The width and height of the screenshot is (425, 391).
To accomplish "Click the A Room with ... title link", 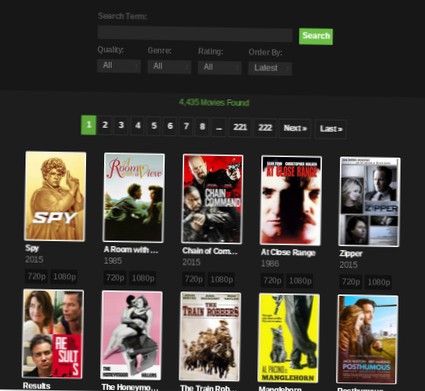I will point(131,250).
